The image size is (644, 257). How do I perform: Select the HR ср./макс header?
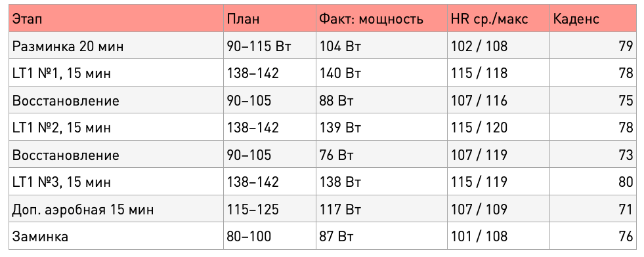[x=499, y=18]
